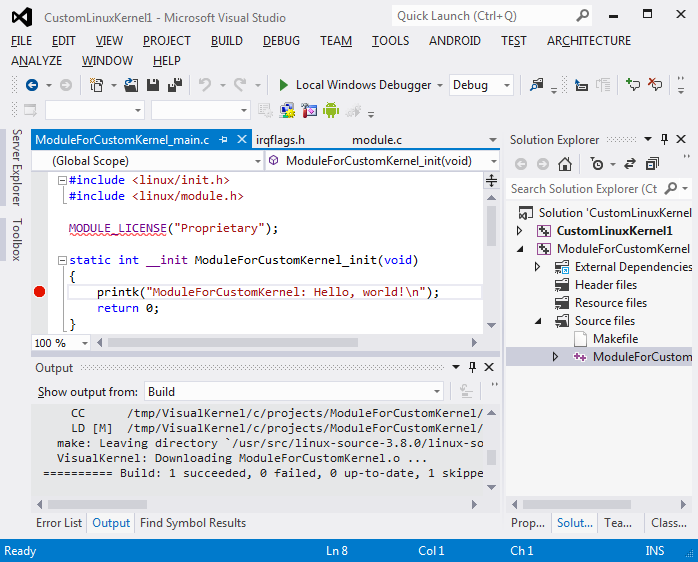Click the Navigate Backward arrow icon
Screen dimensions: 698x562
32,85
